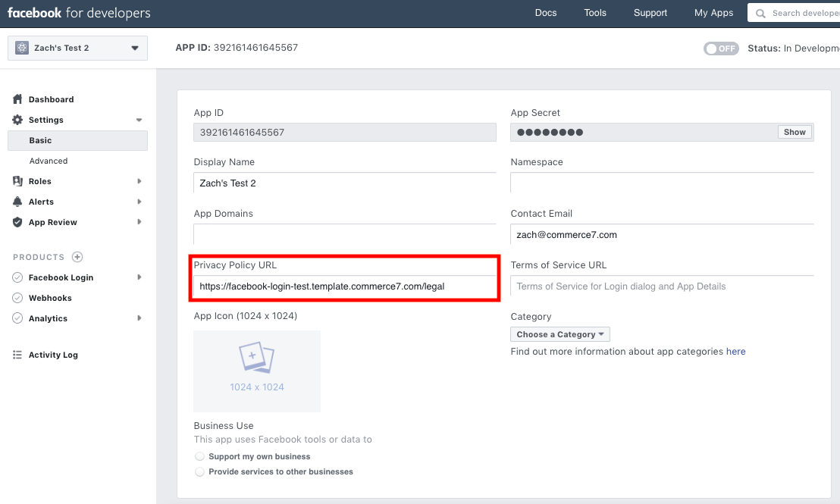Select Support my own business radio

(x=200, y=456)
